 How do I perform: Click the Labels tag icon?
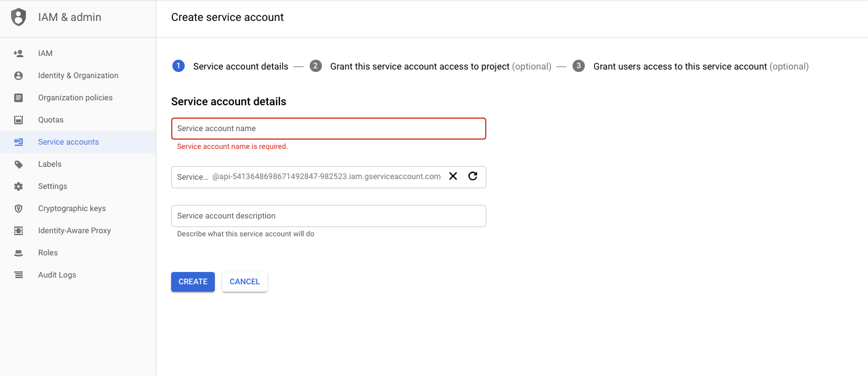click(x=18, y=164)
